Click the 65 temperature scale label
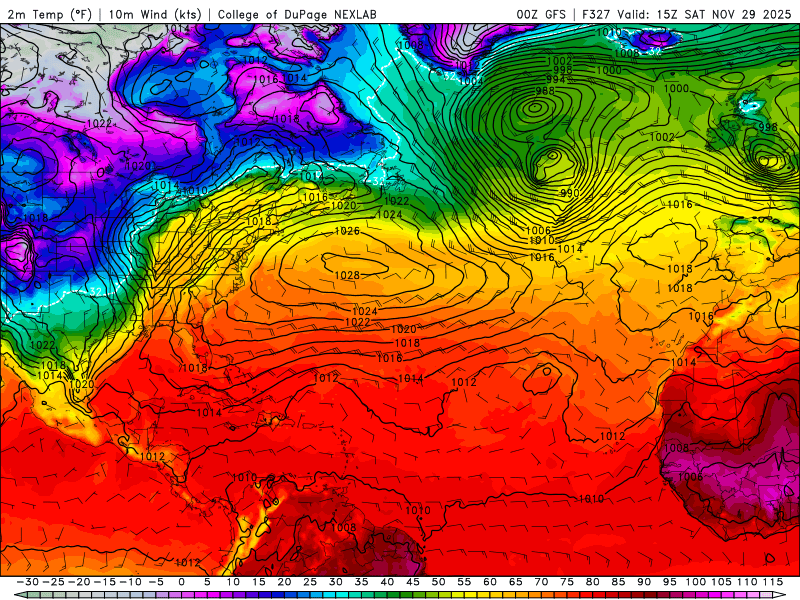This screenshot has height=600, width=800. click(516, 582)
